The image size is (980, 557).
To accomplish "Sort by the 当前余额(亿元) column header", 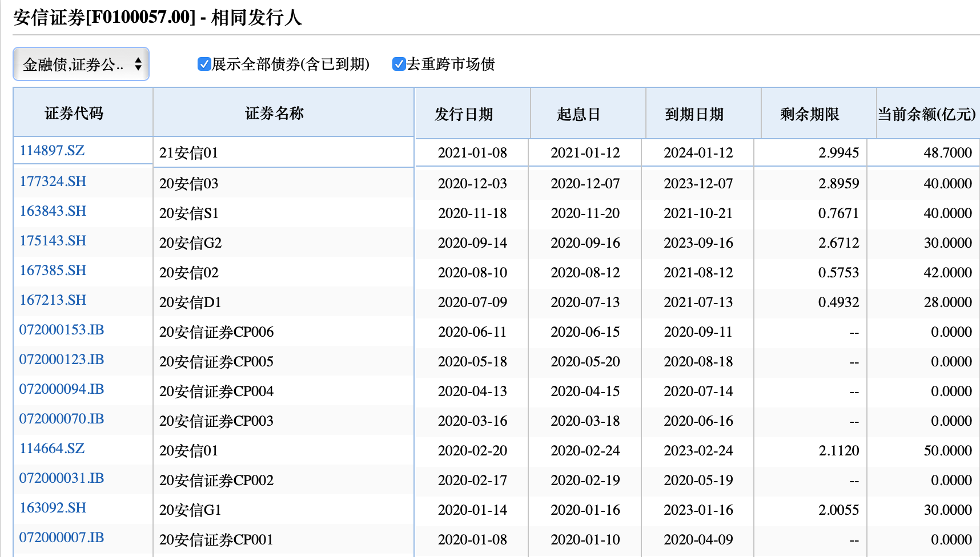I will 929,114.
